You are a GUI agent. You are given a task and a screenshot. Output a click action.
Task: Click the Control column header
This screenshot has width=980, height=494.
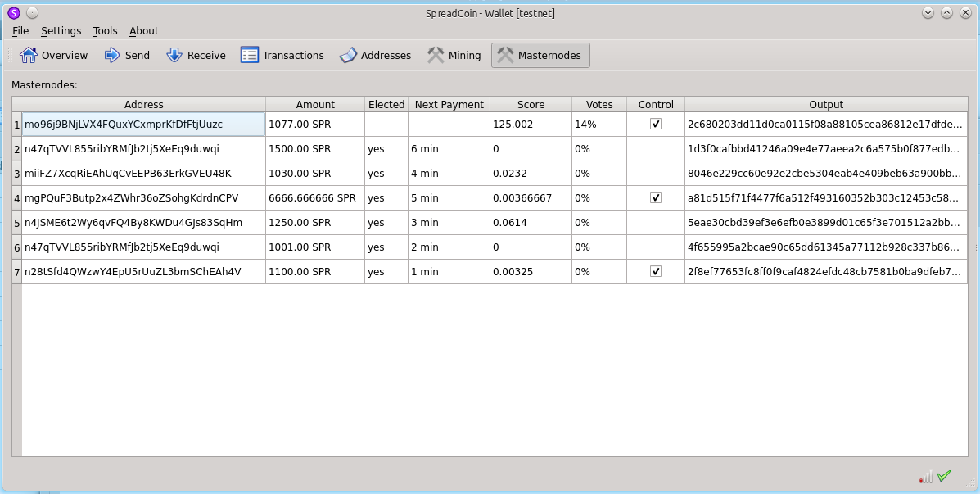click(x=656, y=104)
